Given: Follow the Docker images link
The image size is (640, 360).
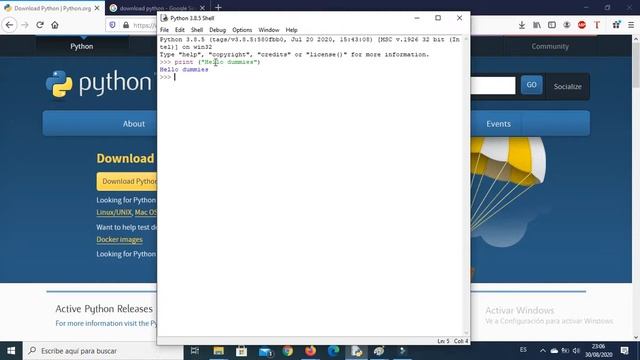Looking at the screenshot, I should [x=120, y=240].
